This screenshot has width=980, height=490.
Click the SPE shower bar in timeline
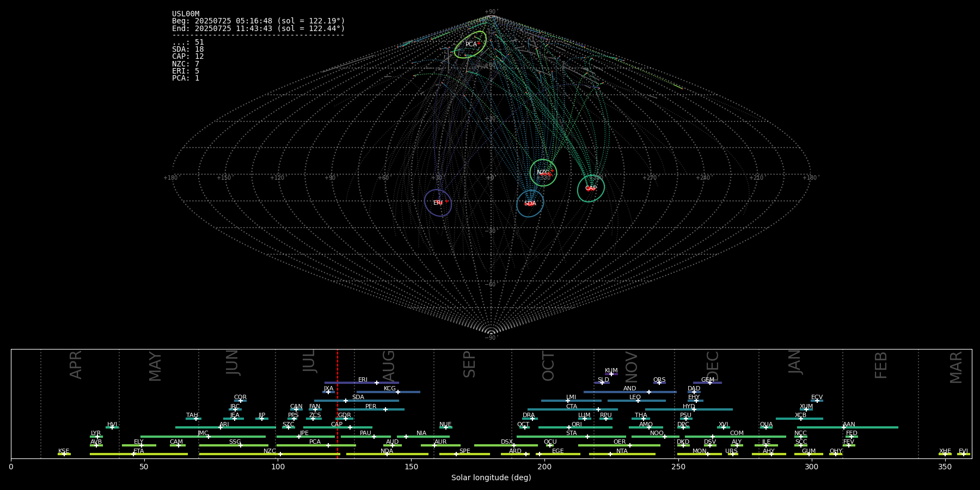click(x=464, y=454)
